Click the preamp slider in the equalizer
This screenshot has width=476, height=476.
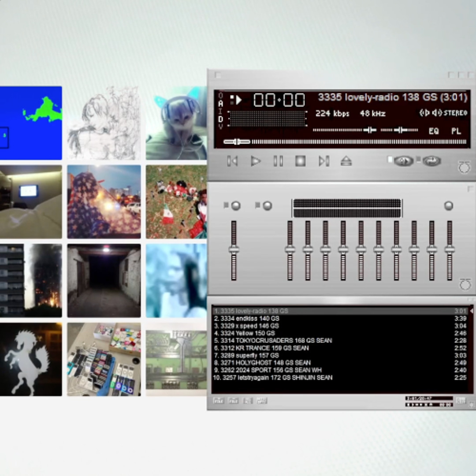tap(234, 250)
